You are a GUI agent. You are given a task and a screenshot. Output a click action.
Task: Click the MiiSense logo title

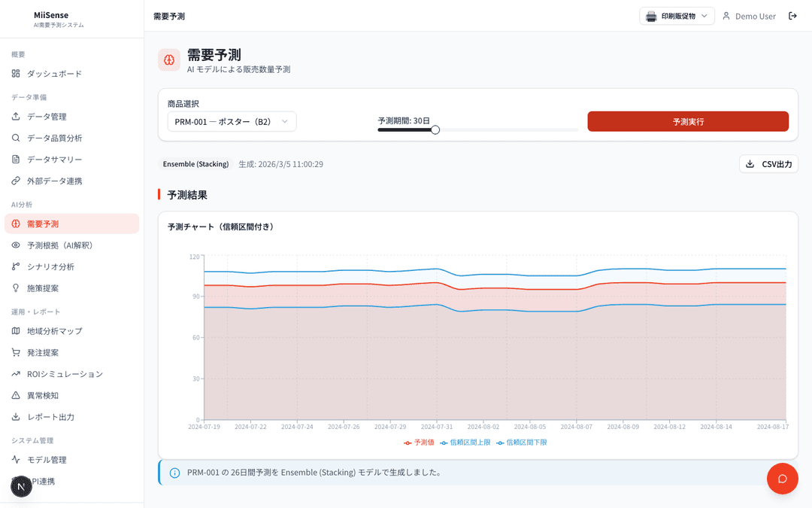click(x=51, y=15)
